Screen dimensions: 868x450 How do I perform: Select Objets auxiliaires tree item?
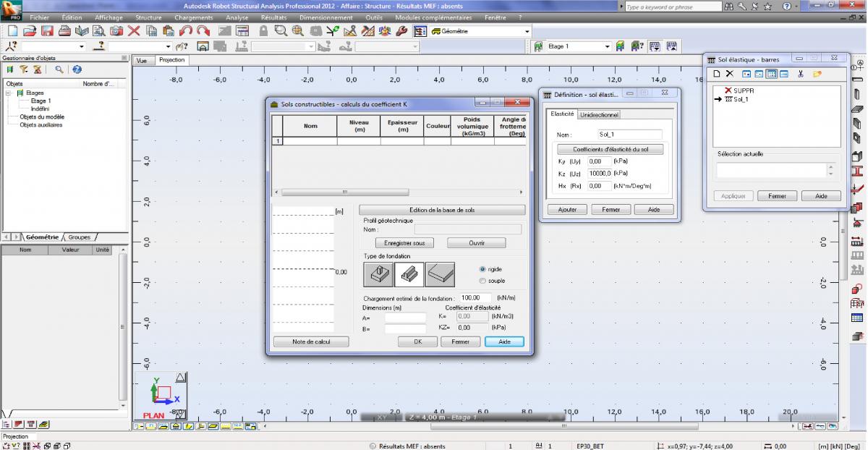(41, 124)
